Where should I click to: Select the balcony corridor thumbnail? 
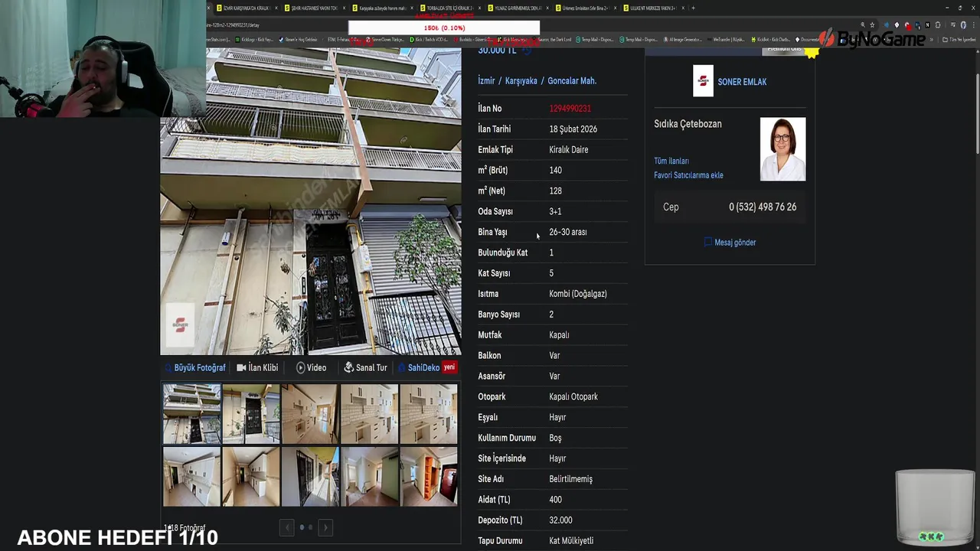pos(310,477)
